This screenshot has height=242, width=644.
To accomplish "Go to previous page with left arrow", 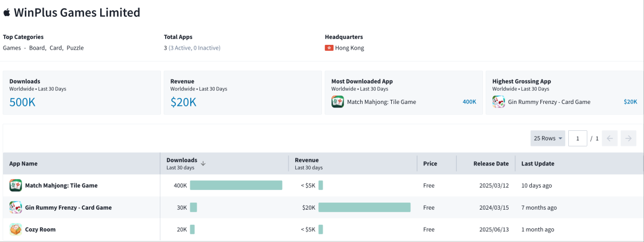I will [609, 139].
